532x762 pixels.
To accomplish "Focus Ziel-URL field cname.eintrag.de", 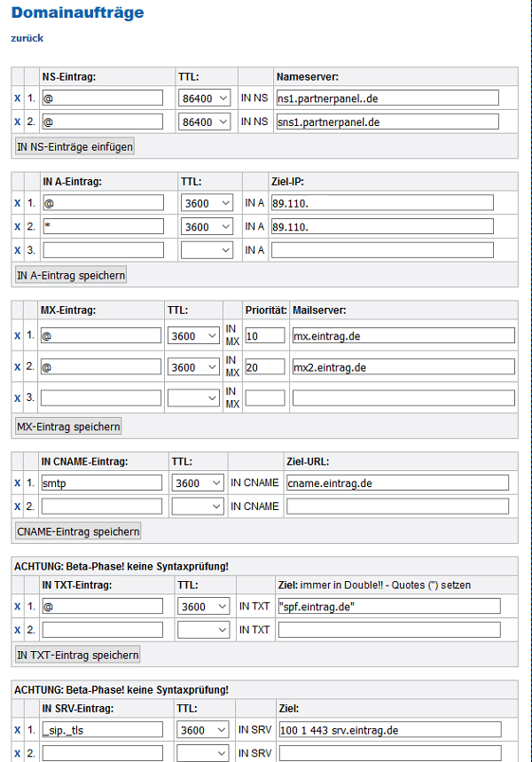I will (398, 483).
